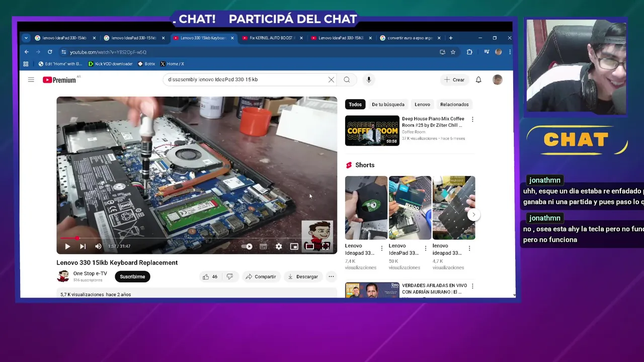Open options for 4,7 K views Short
The image size is (644, 362).
(469, 248)
